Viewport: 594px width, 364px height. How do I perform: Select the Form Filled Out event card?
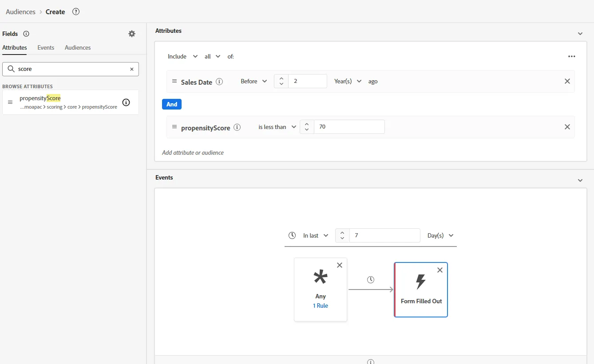pos(421,290)
